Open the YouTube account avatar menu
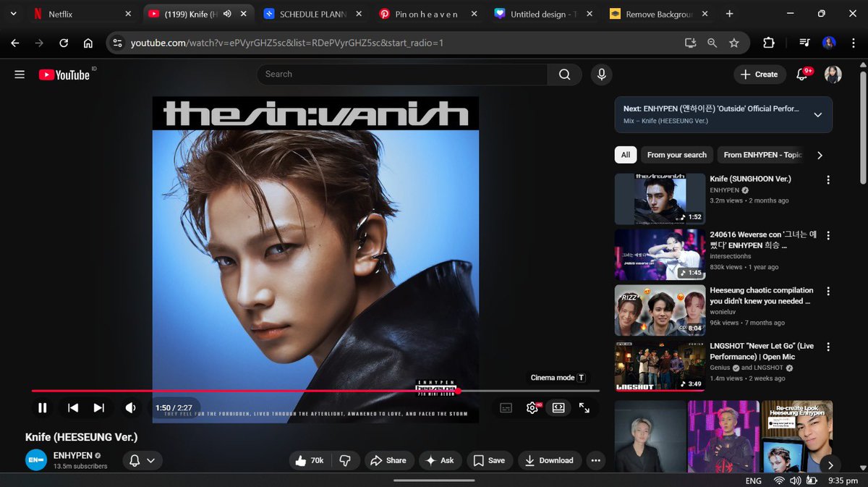This screenshot has height=487, width=868. point(833,74)
